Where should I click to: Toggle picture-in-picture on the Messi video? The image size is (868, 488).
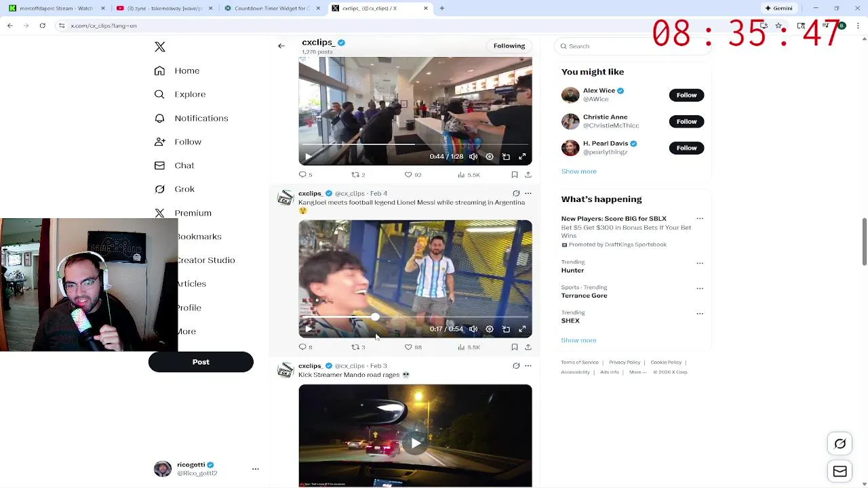506,329
